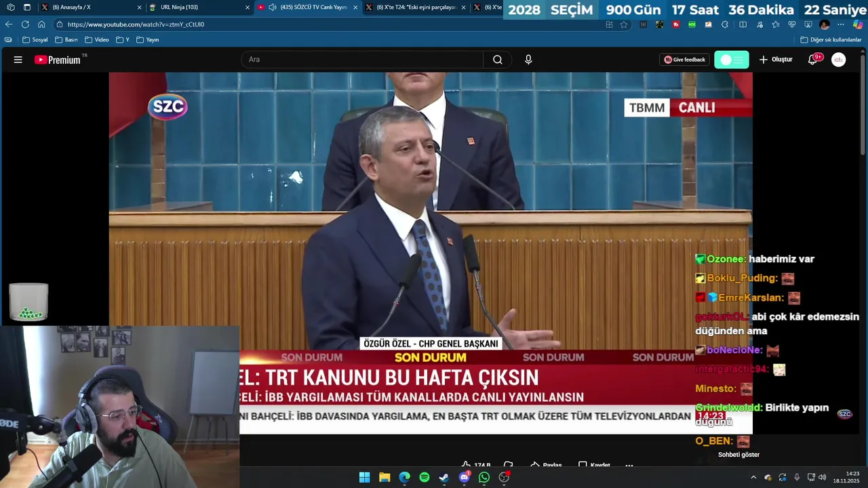Add page to favorites star icon
The image size is (868, 488).
624,24
